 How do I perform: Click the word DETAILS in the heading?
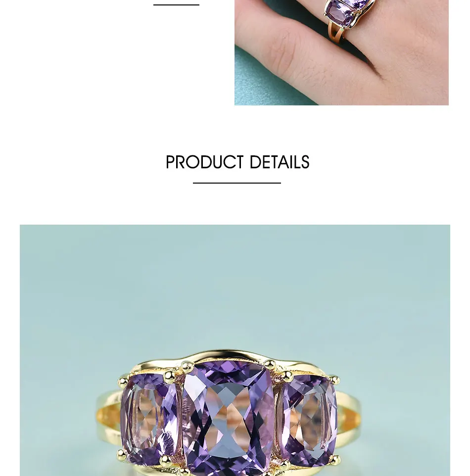280,162
